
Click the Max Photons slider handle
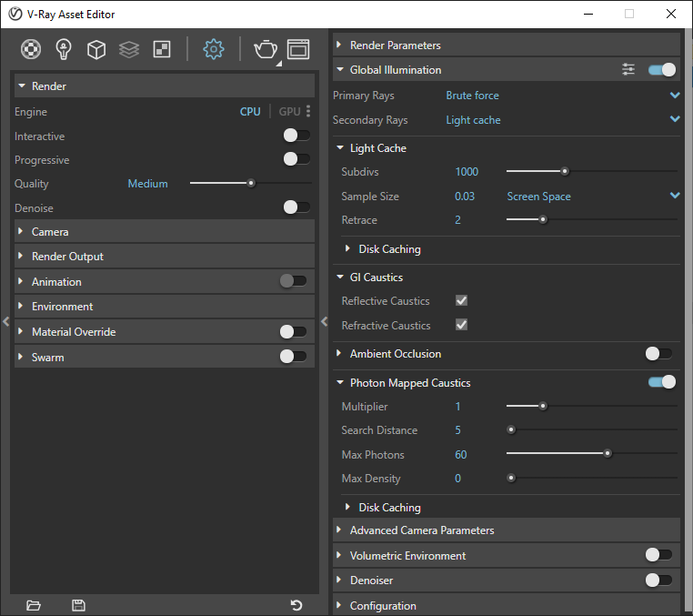pyautogui.click(x=608, y=453)
